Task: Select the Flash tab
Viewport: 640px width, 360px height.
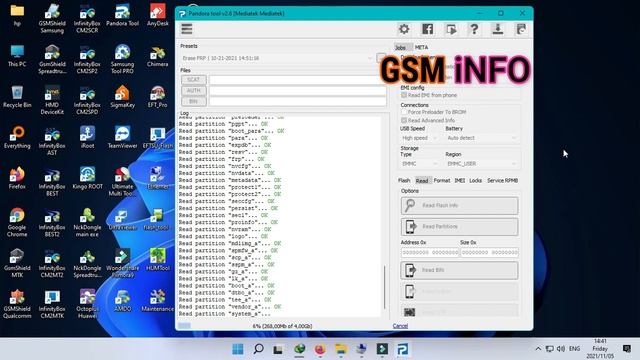Action: pyautogui.click(x=404, y=180)
